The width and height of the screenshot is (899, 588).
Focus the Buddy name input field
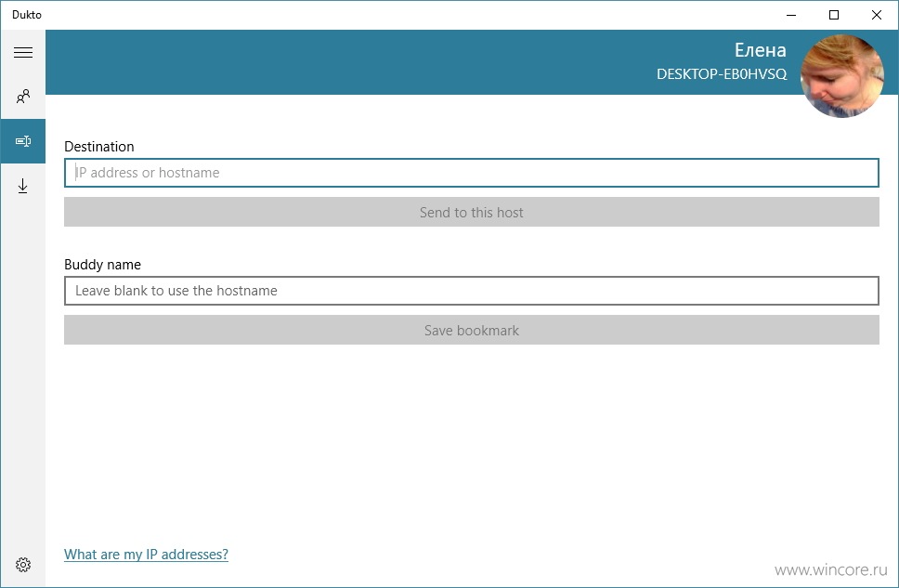(x=471, y=291)
